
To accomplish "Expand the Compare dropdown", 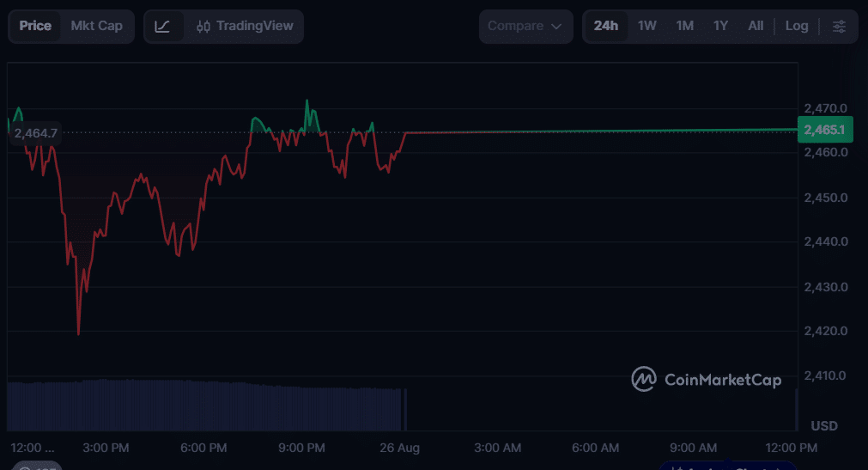I will pos(525,26).
